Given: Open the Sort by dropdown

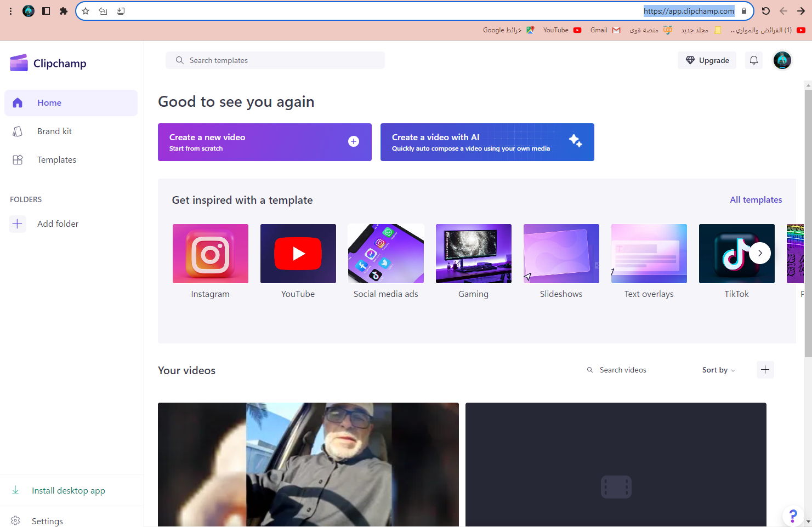Looking at the screenshot, I should pos(718,370).
